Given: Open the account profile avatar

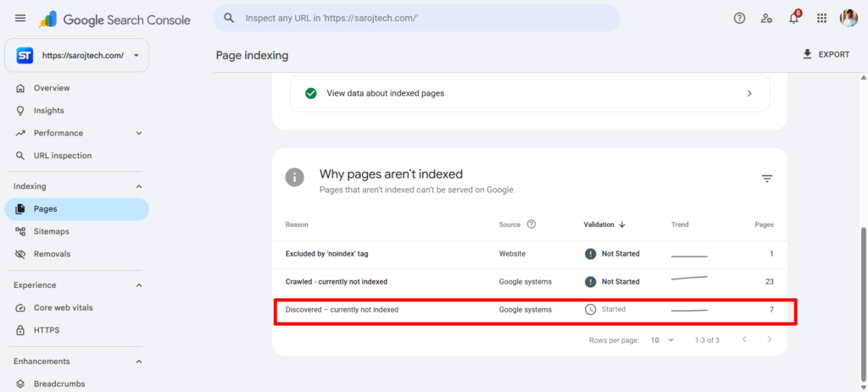Looking at the screenshot, I should pos(849,19).
